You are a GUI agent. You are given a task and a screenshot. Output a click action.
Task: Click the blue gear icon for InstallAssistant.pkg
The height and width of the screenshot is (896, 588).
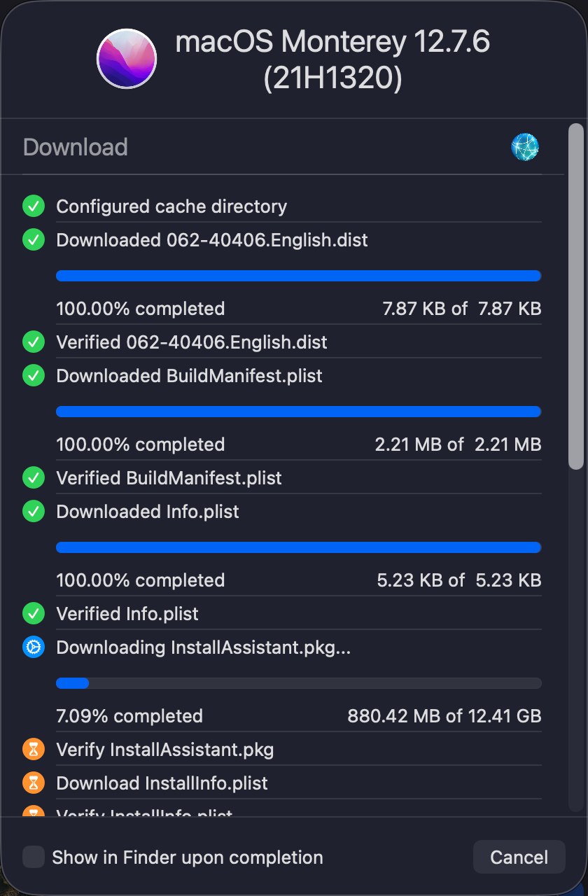point(34,647)
